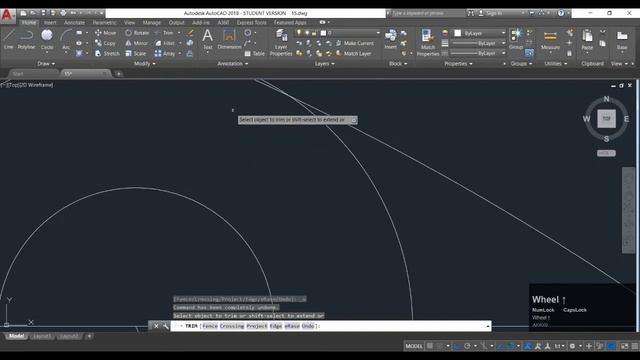Open the AutoCAD application menu logo
The width and height of the screenshot is (640, 360).
(x=7, y=16)
